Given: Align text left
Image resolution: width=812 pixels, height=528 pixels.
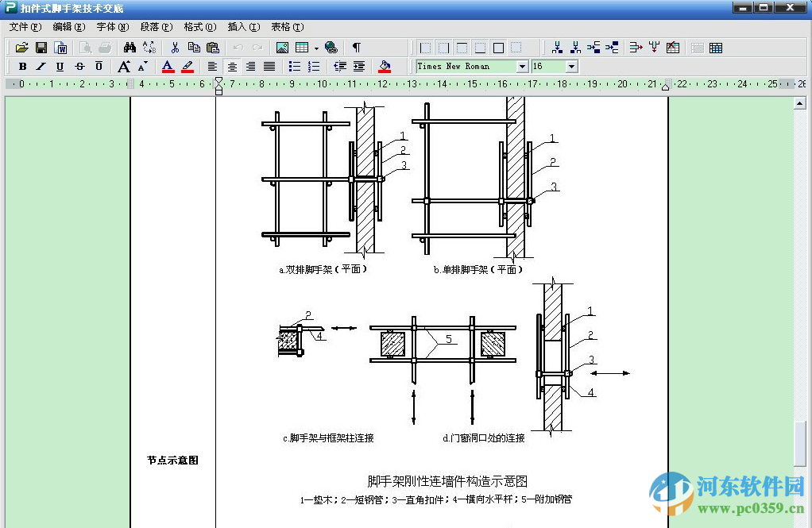Looking at the screenshot, I should [x=212, y=66].
